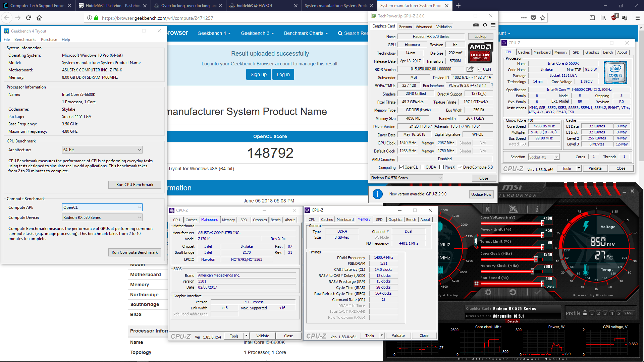Click the uBlock Origin shield icon

(614, 17)
